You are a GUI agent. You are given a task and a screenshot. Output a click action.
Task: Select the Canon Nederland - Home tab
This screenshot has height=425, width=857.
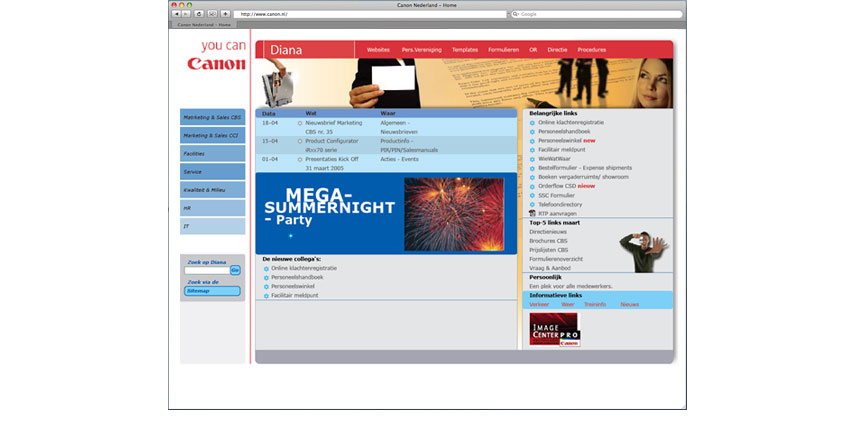click(x=202, y=25)
